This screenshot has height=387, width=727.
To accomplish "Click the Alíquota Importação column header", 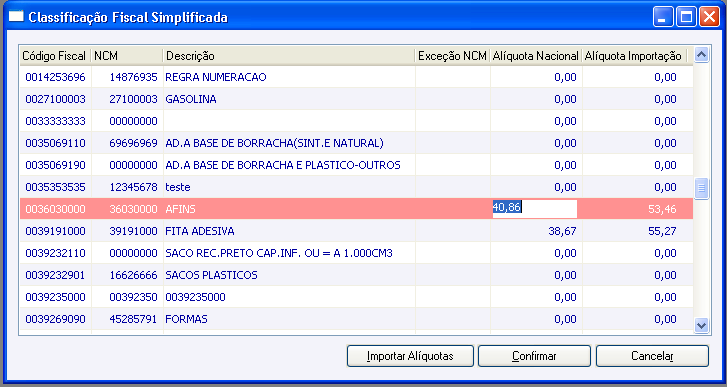I will 633,56.
